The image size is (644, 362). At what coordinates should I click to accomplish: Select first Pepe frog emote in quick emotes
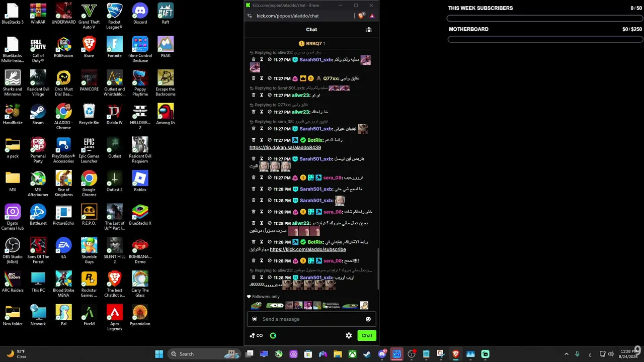[256, 305]
